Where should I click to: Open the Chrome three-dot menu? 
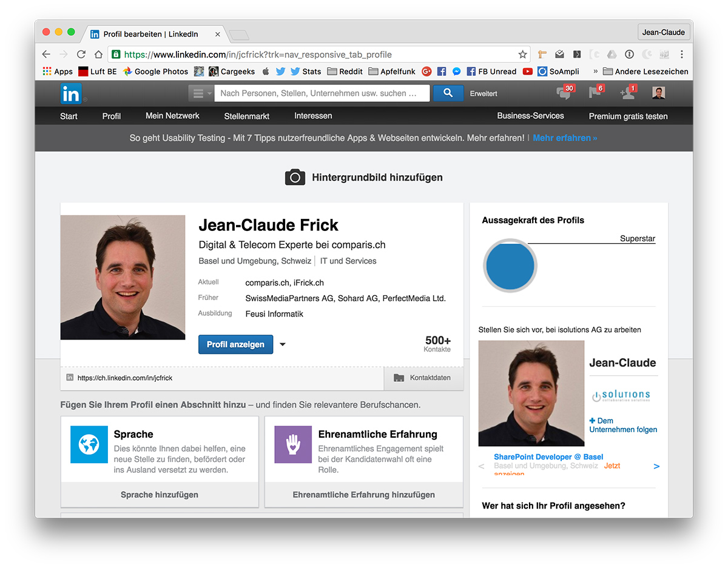(x=682, y=55)
